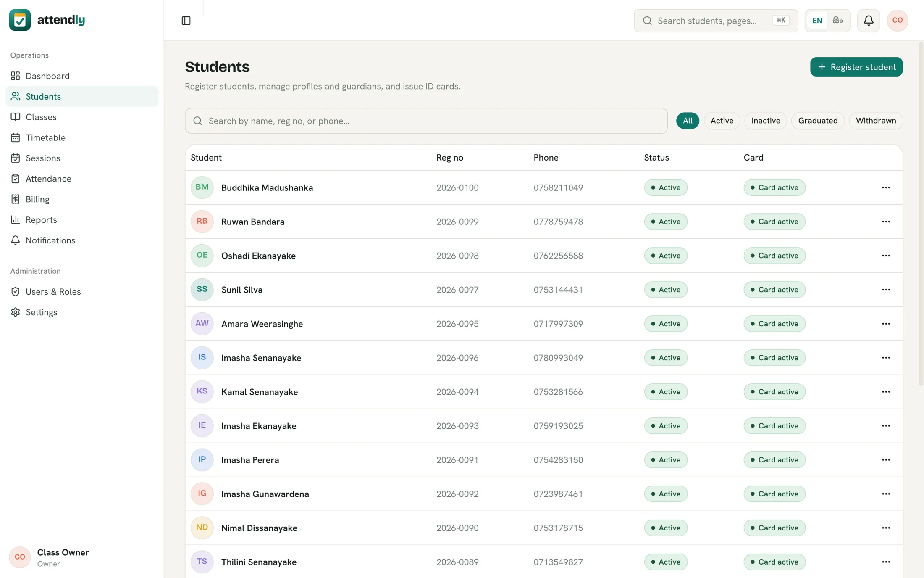924x578 pixels.
Task: Navigate to Attendance
Action: 82,179
